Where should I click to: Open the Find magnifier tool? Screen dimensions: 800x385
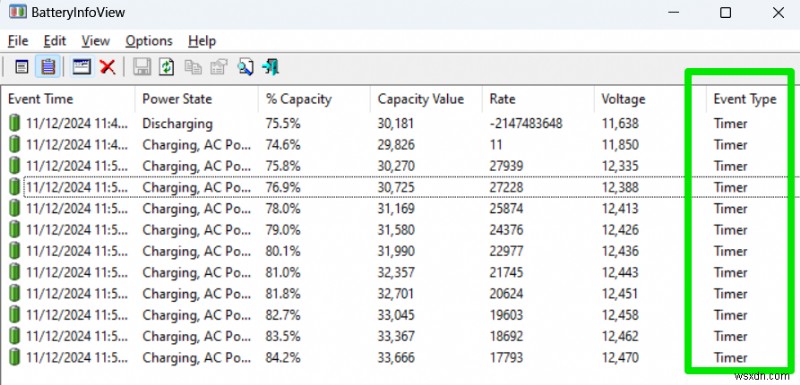click(x=245, y=67)
